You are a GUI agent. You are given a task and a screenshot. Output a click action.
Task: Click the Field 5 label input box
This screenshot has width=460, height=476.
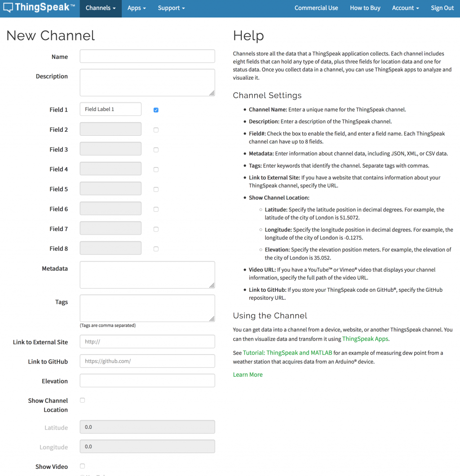(x=111, y=188)
